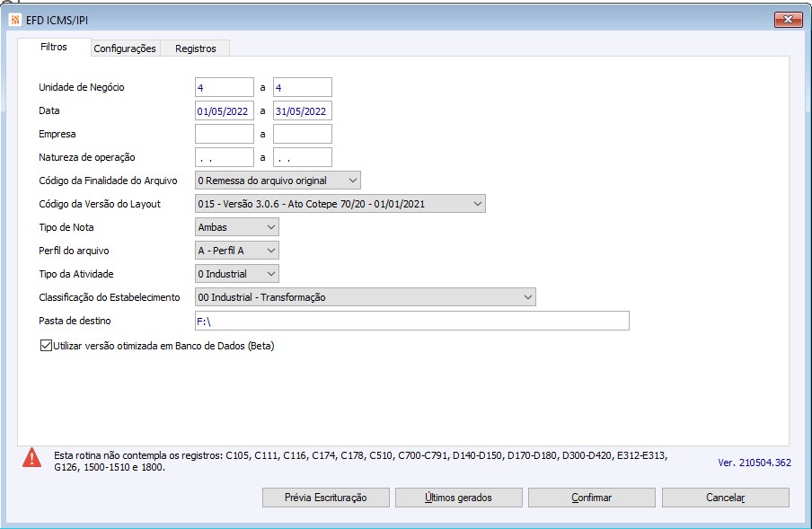Screen dimensions: 812x529
Task: Focus the Empresa start field
Action: tap(225, 134)
